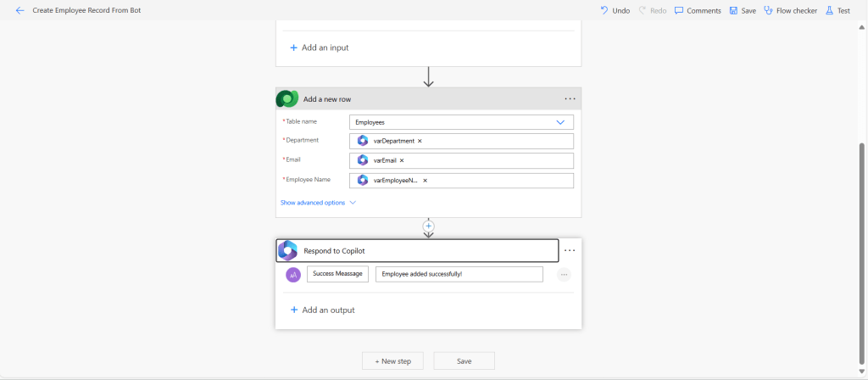This screenshot has width=868, height=380.
Task: Open the Add a new row ellipsis menu
Action: pyautogui.click(x=570, y=99)
